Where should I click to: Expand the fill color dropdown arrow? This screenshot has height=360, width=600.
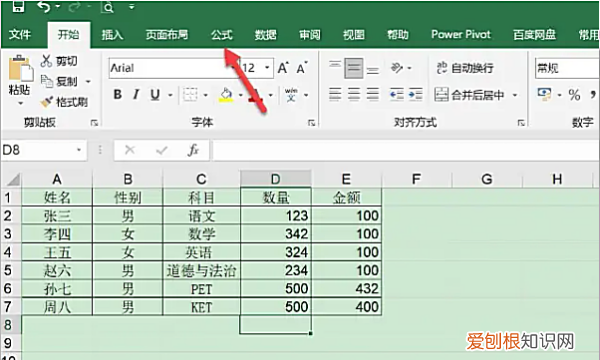click(x=241, y=95)
